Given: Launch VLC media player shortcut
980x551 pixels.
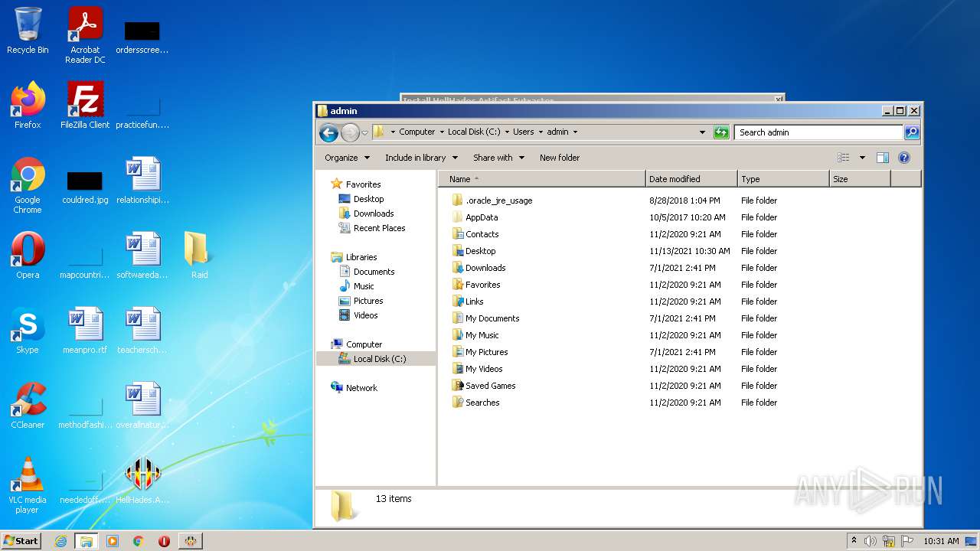Looking at the screenshot, I should (28, 485).
